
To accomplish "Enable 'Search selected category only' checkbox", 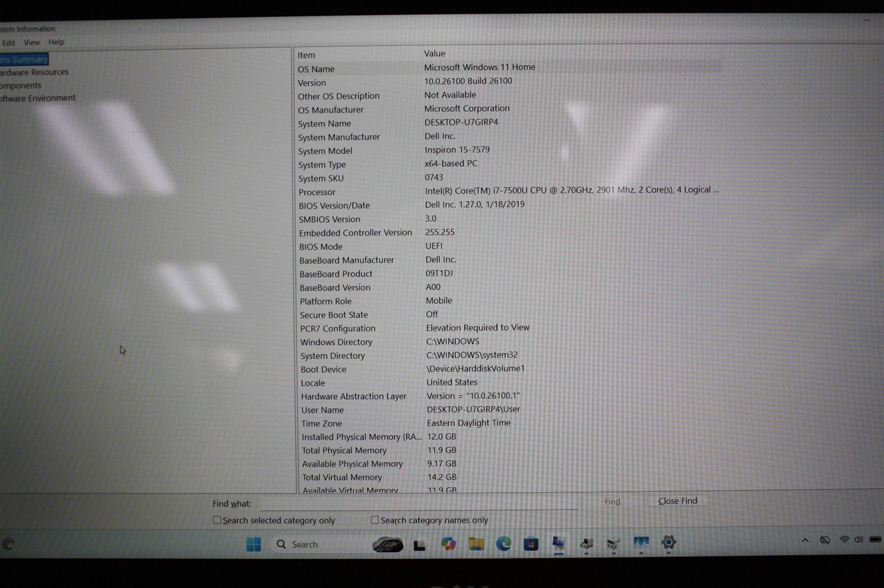I will pos(217,520).
